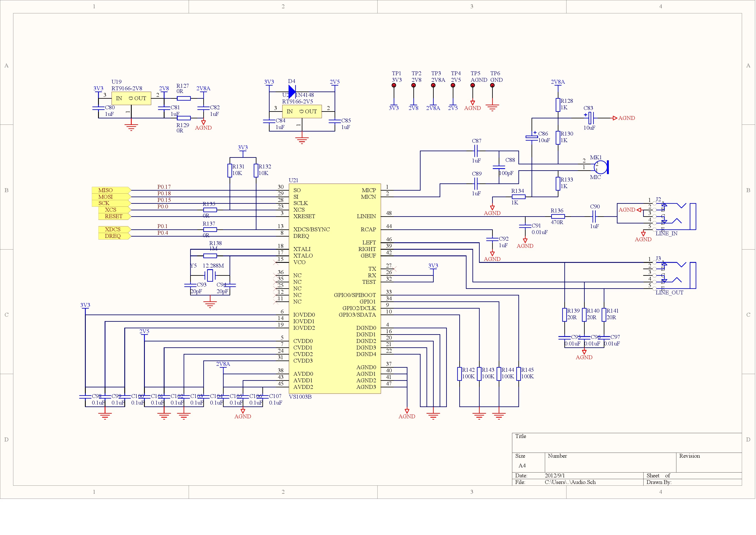Viewport: 756px width, 535px height.
Task: Click the R145 100K resistor symbol
Action: 518,374
